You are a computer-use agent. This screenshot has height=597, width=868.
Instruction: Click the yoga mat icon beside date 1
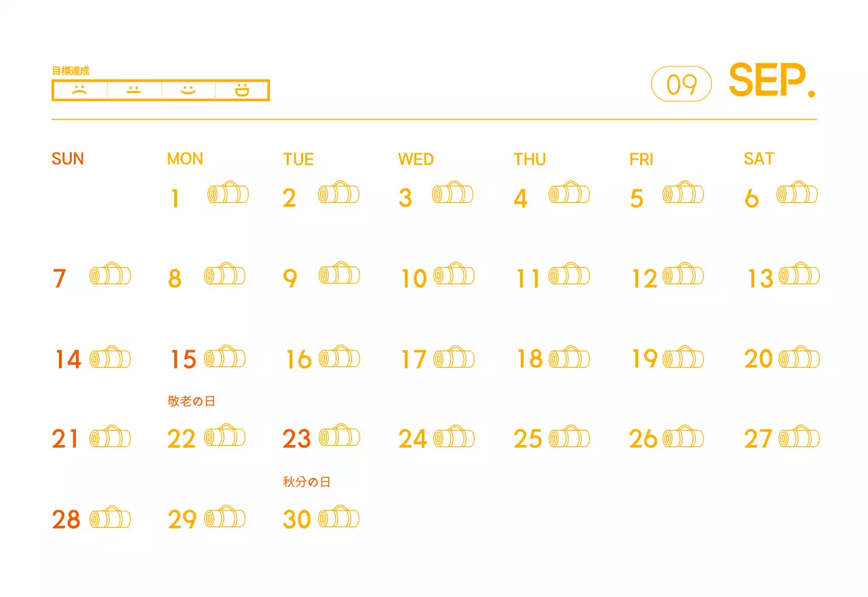[x=228, y=194]
